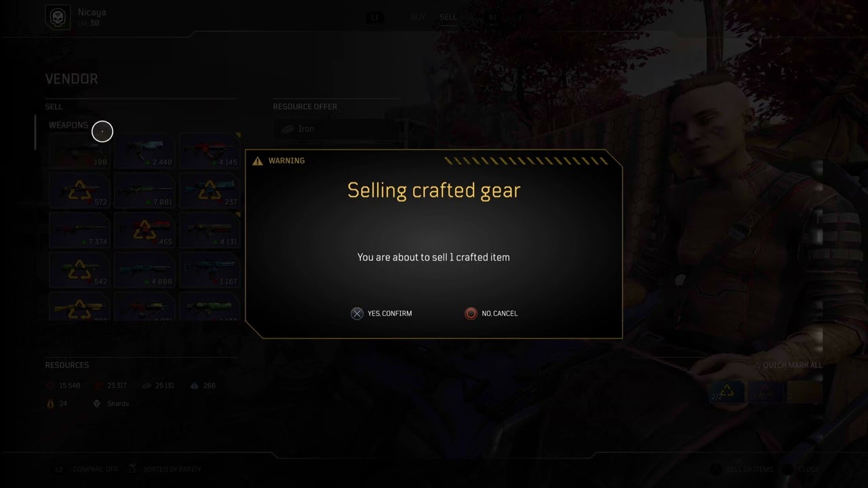Screen dimensions: 868x488
Task: Open the skull player emblem for Nicaya
Action: coord(58,18)
